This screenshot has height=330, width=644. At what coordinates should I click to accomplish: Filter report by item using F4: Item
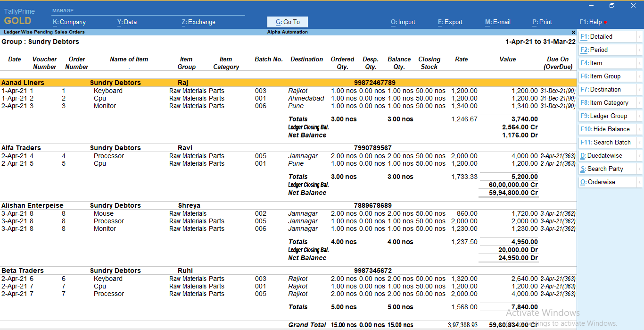pos(603,63)
